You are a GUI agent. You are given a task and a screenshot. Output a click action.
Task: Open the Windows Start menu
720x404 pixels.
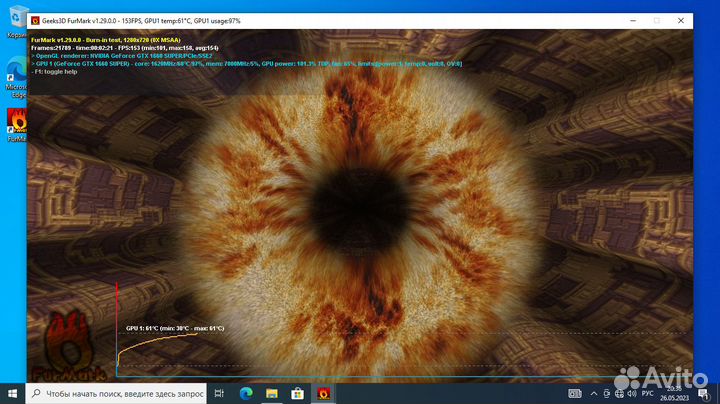(x=12, y=393)
